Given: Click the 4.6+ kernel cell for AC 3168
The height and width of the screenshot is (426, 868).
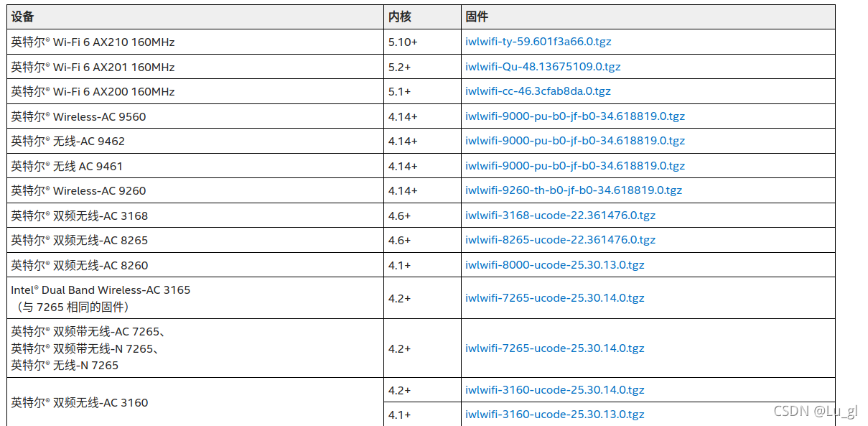Looking at the screenshot, I should (x=422, y=216).
